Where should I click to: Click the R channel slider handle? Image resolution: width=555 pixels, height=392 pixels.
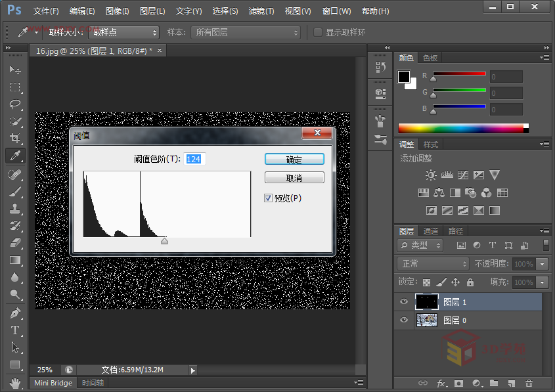(x=433, y=79)
